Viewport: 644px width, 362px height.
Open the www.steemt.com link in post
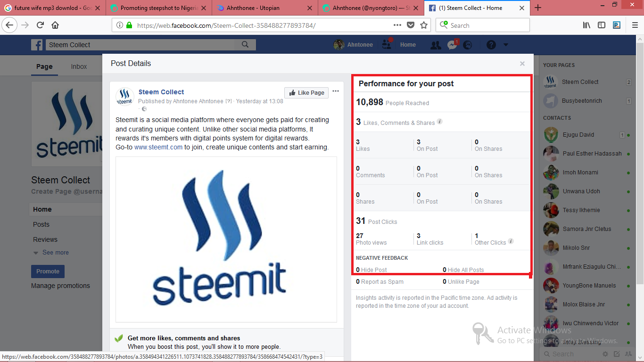point(158,147)
